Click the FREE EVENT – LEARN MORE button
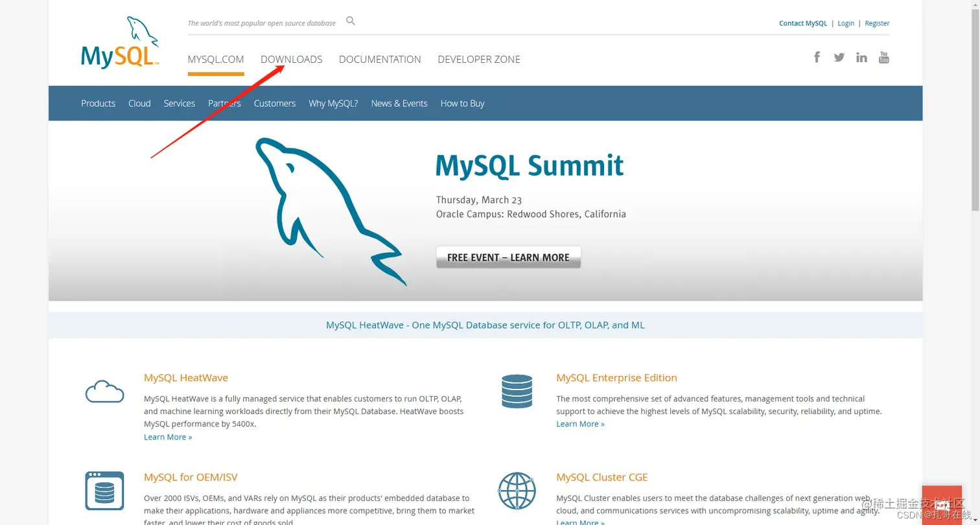This screenshot has height=525, width=980. [508, 257]
